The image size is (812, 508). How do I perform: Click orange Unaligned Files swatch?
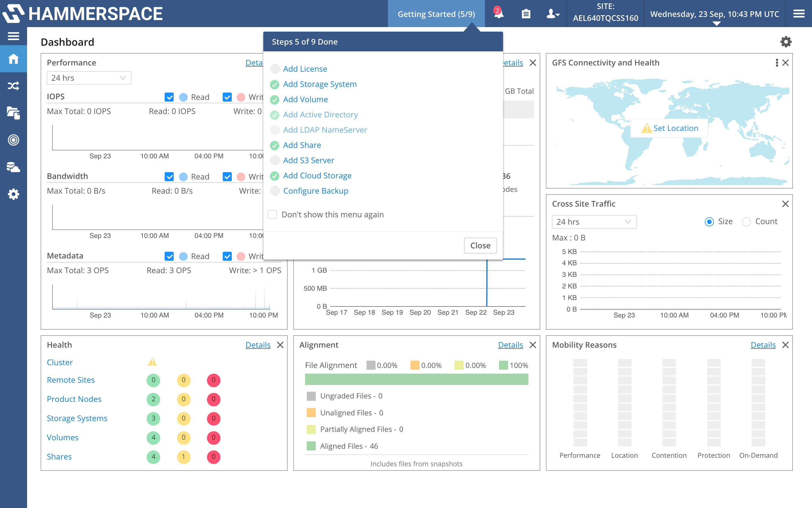pyautogui.click(x=311, y=413)
